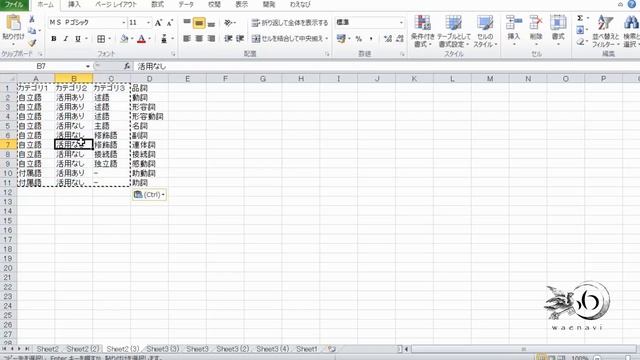Click the Insert cells icon

[x=514, y=22]
